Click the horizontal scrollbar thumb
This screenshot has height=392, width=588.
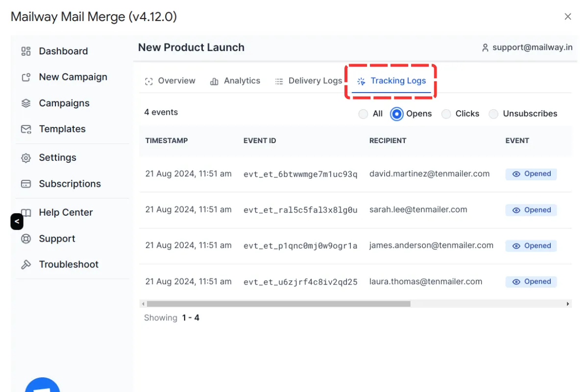[278, 304]
